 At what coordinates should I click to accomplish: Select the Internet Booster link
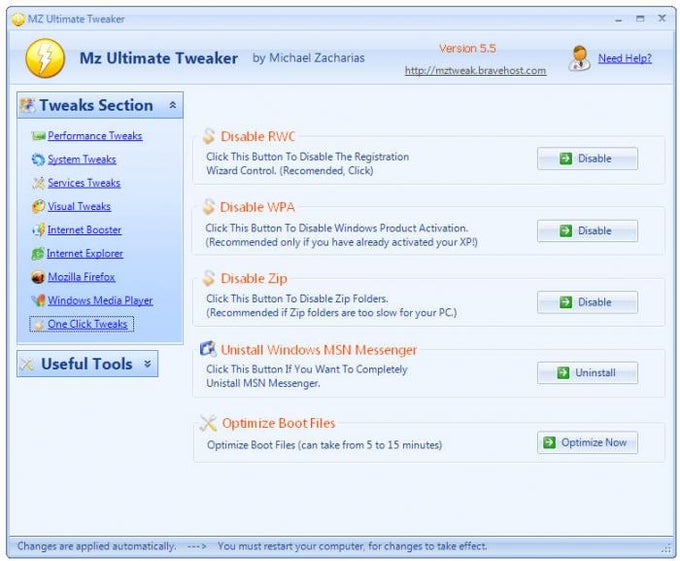(x=85, y=230)
